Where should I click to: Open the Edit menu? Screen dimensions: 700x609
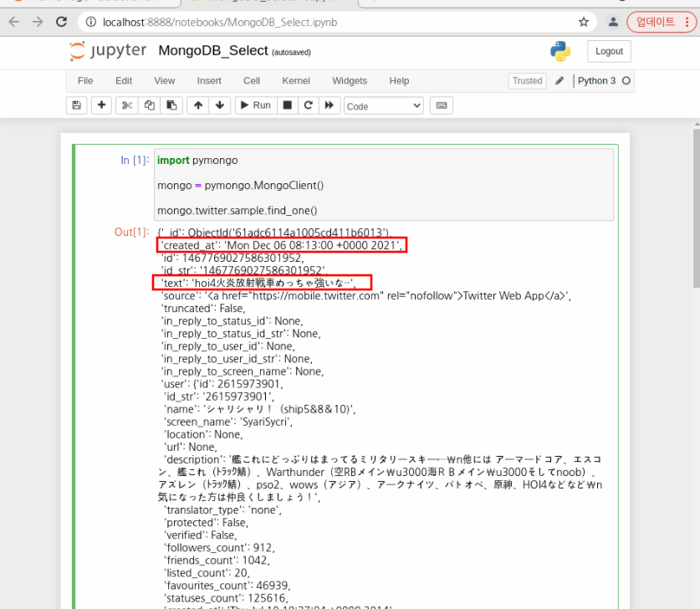124,81
